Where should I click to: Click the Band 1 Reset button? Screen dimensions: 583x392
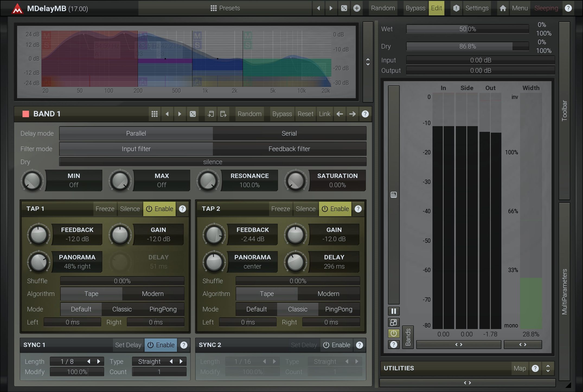(x=305, y=114)
